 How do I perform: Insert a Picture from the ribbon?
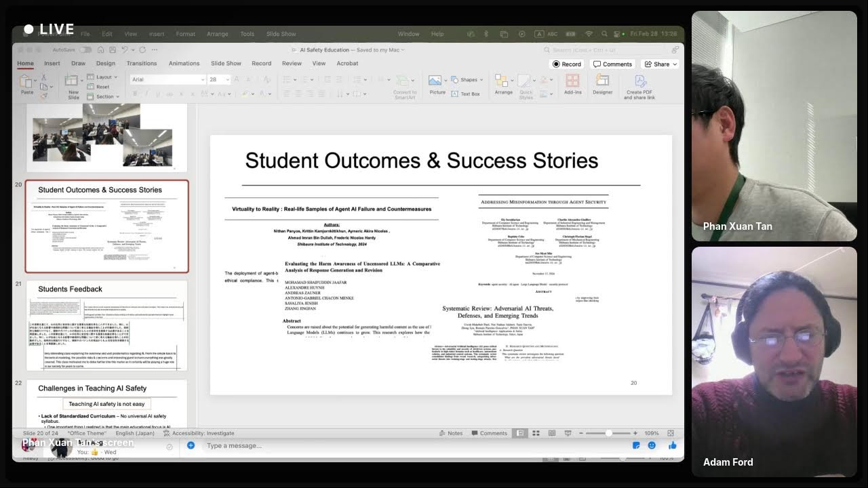(x=437, y=85)
